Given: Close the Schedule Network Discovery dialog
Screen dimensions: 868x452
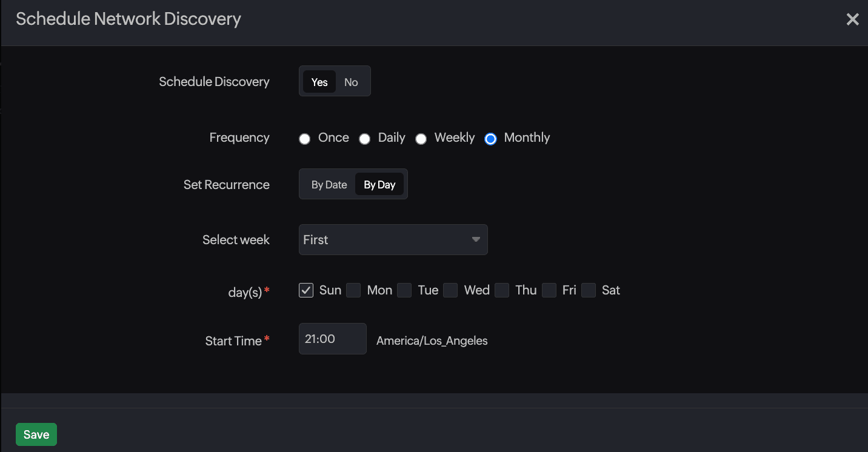Looking at the screenshot, I should (852, 19).
